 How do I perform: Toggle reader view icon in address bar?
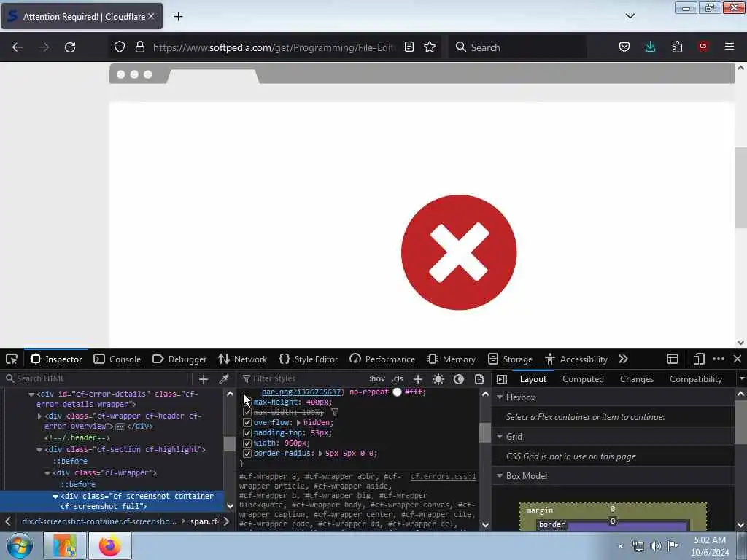(409, 47)
